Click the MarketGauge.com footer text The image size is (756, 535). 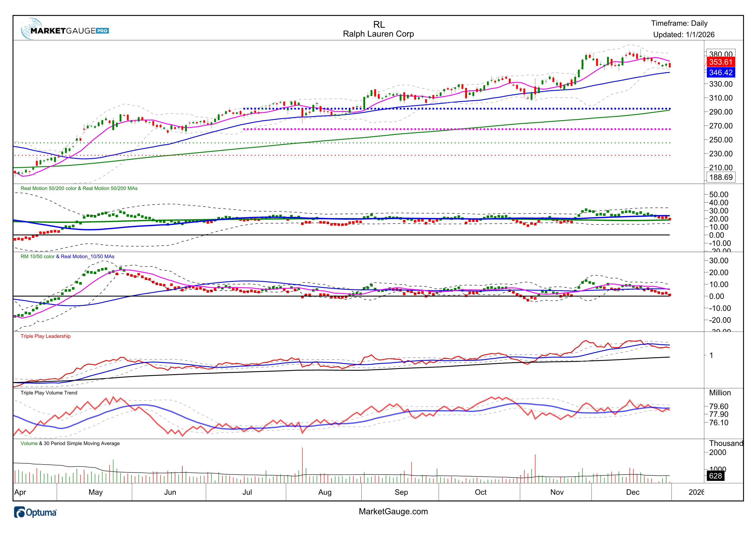click(x=393, y=512)
